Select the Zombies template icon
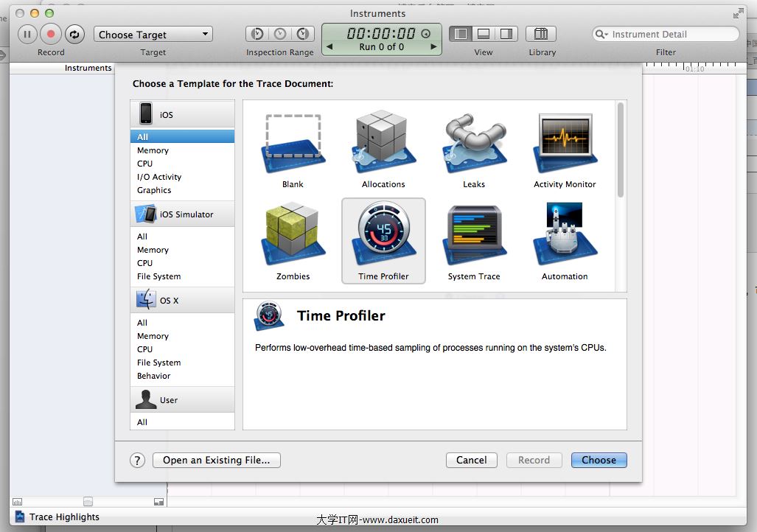 pos(293,236)
